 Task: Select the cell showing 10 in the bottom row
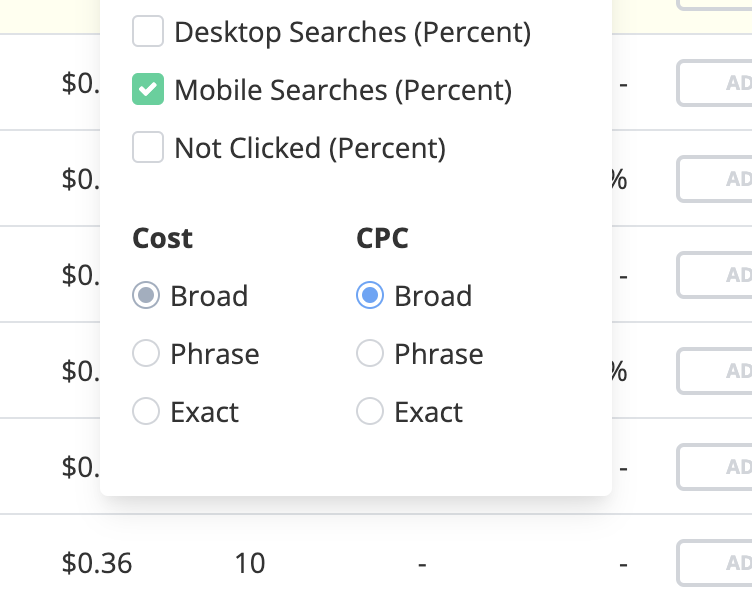pyautogui.click(x=250, y=563)
